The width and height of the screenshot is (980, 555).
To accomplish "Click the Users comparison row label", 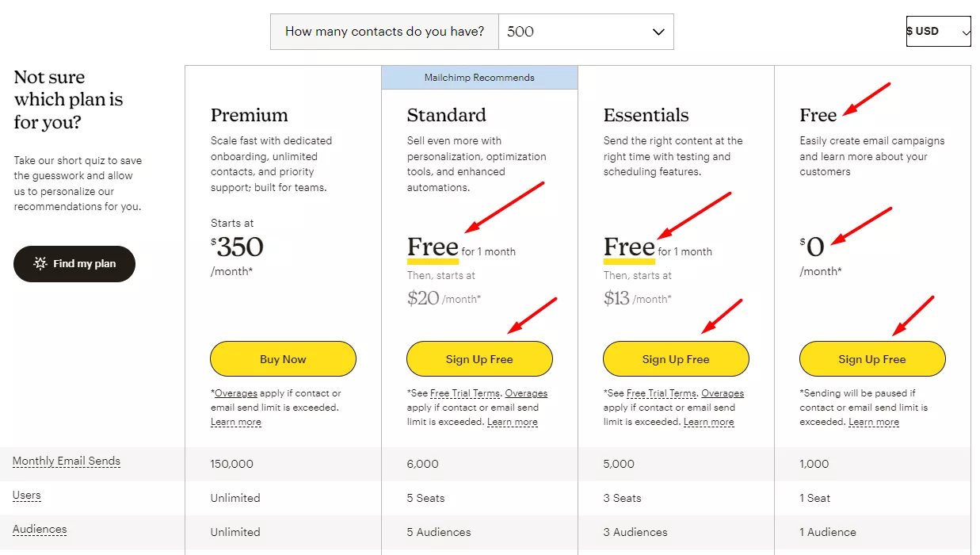I will tap(26, 495).
